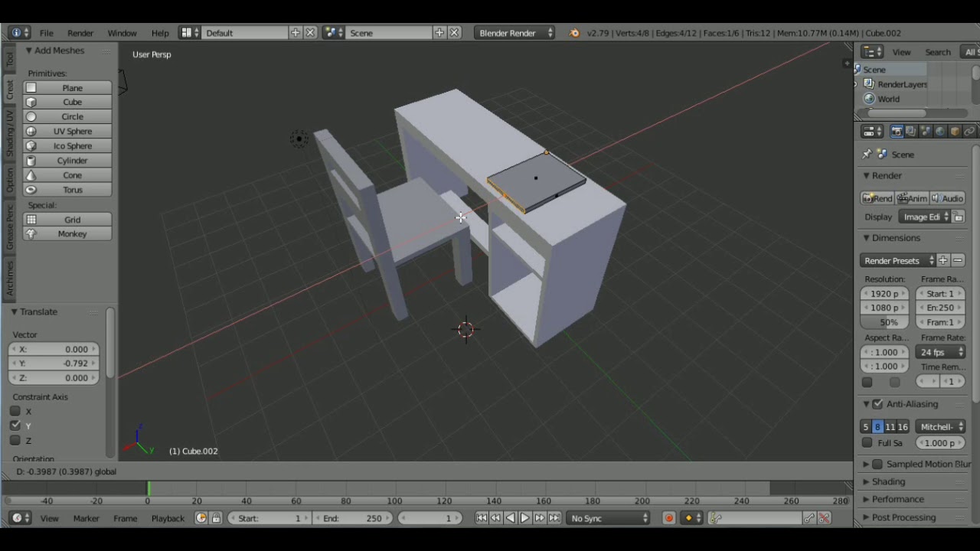The height and width of the screenshot is (551, 980).
Task: Lock the Display interface padlock icon
Action: coord(958,217)
